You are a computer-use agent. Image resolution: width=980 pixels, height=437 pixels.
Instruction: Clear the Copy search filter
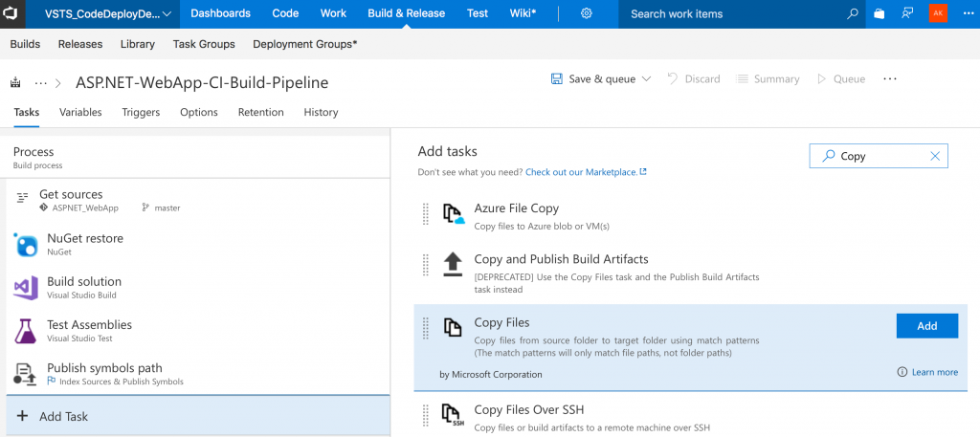pyautogui.click(x=935, y=156)
